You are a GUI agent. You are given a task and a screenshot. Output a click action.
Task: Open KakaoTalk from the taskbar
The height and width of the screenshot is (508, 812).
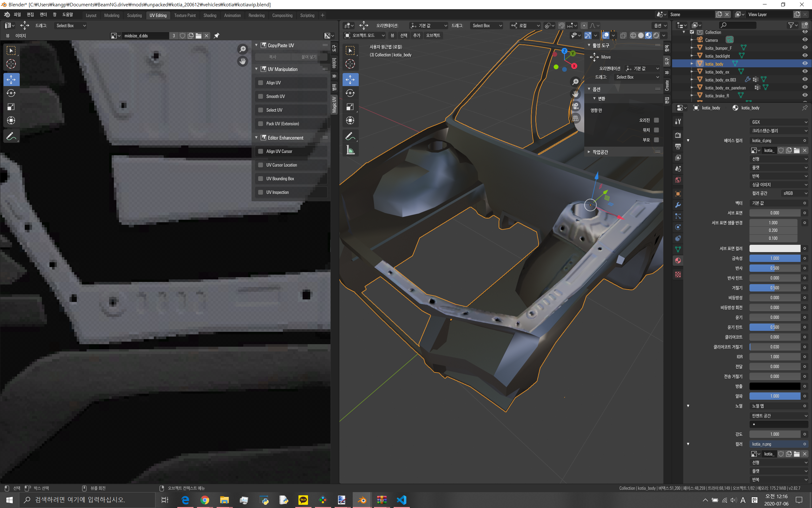click(303, 500)
